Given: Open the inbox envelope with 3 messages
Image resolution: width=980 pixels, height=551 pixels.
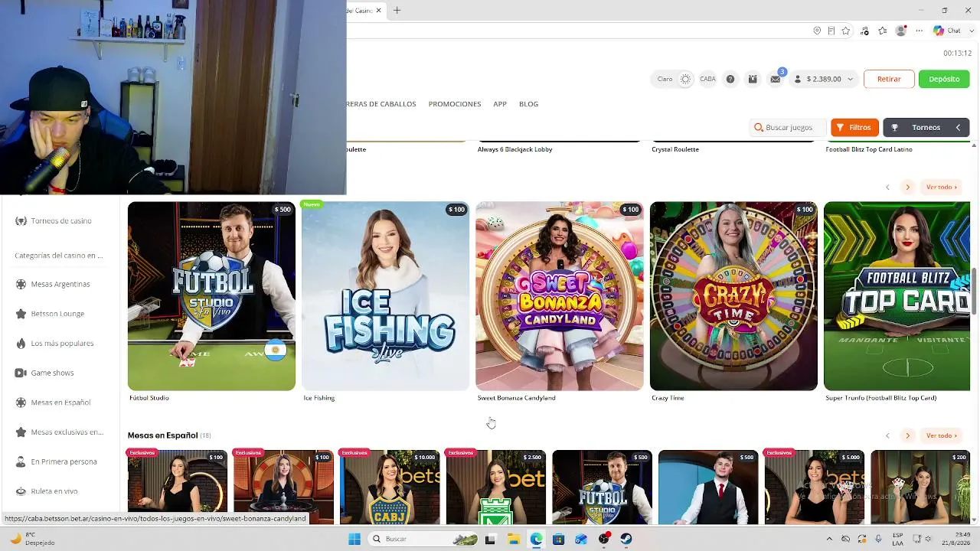Looking at the screenshot, I should (776, 79).
